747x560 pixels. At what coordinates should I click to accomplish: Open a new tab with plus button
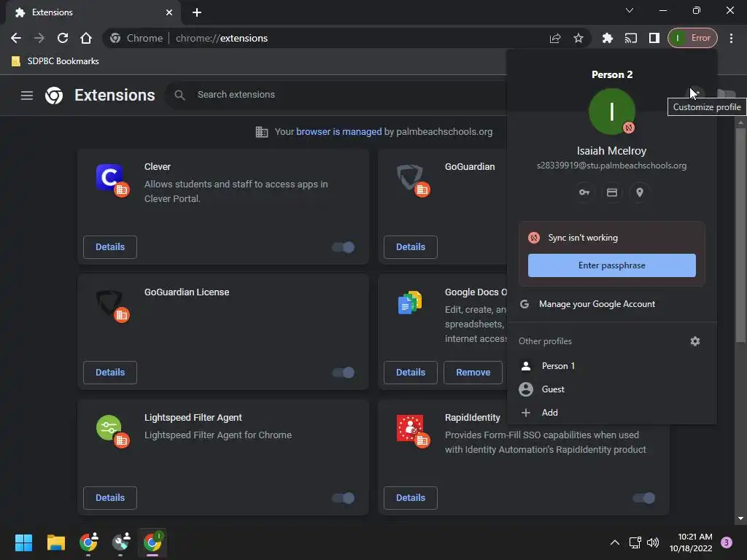(197, 12)
